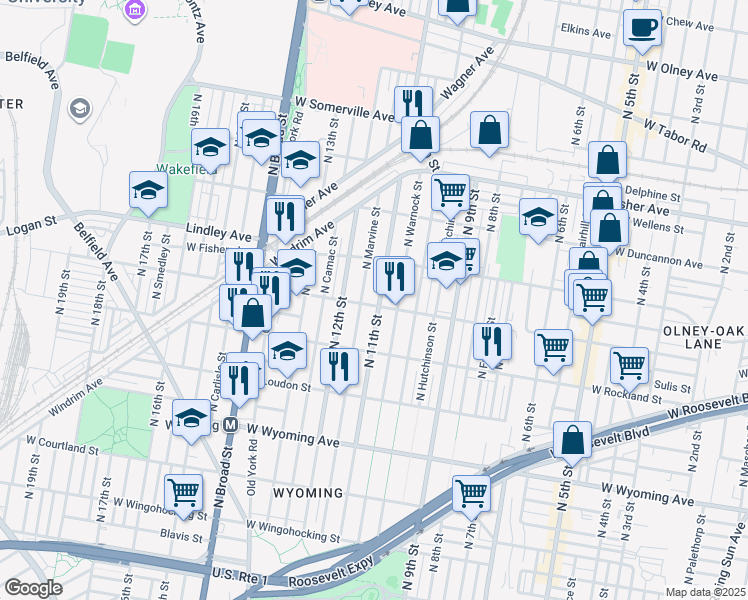Screen dimensions: 748x600
Task: Select the school marker near Logan St
Action: 148,190
